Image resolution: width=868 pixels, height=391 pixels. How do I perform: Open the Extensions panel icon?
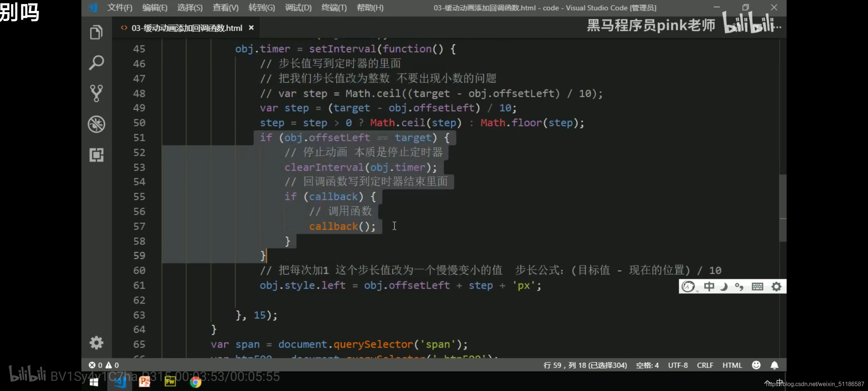click(x=96, y=155)
